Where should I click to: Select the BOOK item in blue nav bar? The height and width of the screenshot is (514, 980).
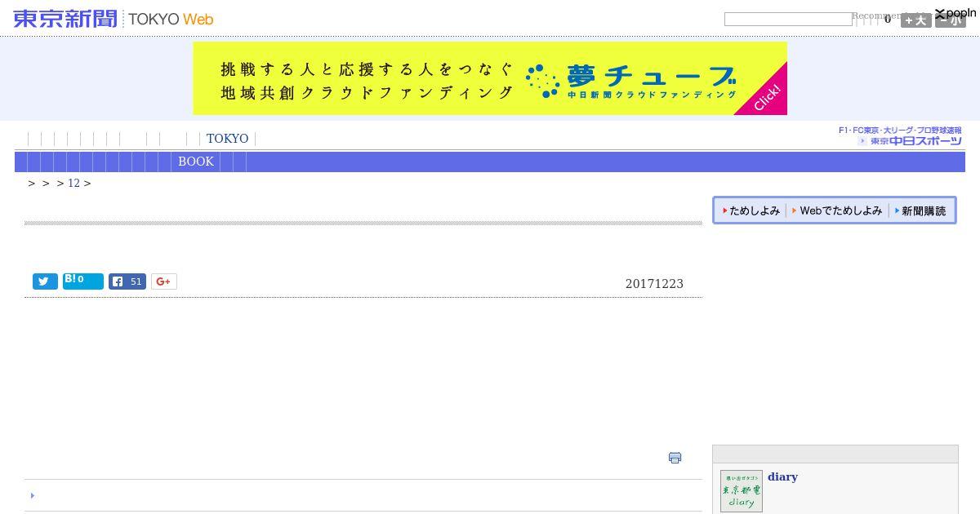[x=196, y=162]
